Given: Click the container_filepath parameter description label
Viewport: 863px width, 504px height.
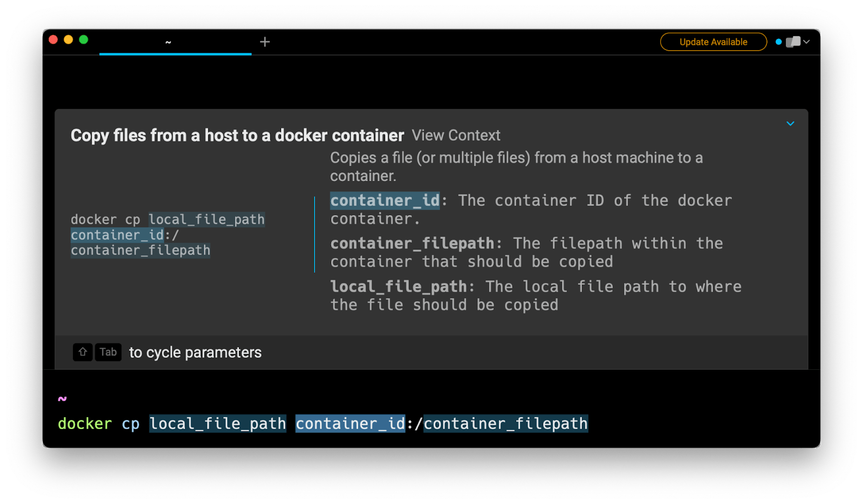Looking at the screenshot, I should (x=412, y=244).
